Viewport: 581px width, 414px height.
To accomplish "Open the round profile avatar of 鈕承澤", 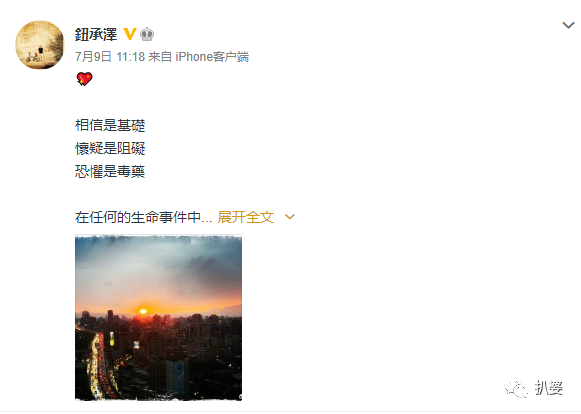I will click(x=40, y=44).
